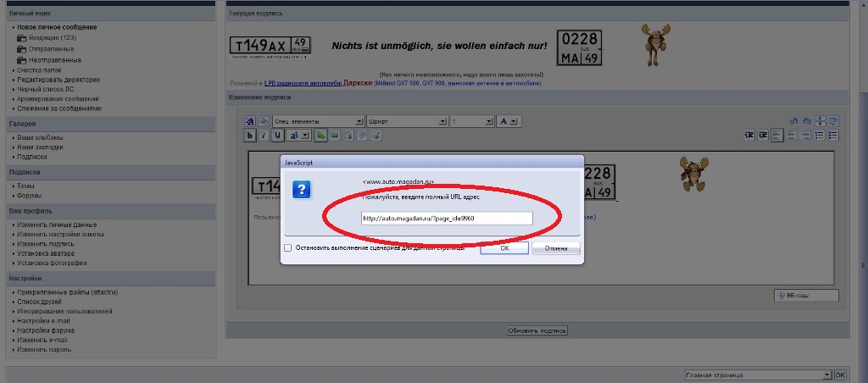The image size is (868, 383).
Task: Click the Отмена cancel button
Action: click(x=555, y=248)
